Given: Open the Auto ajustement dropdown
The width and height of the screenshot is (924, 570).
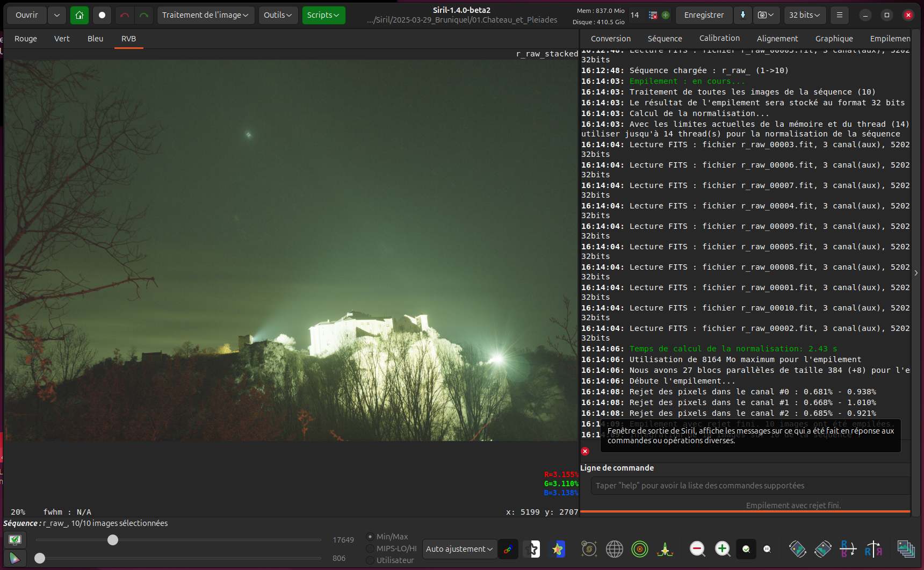Looking at the screenshot, I should tap(459, 549).
